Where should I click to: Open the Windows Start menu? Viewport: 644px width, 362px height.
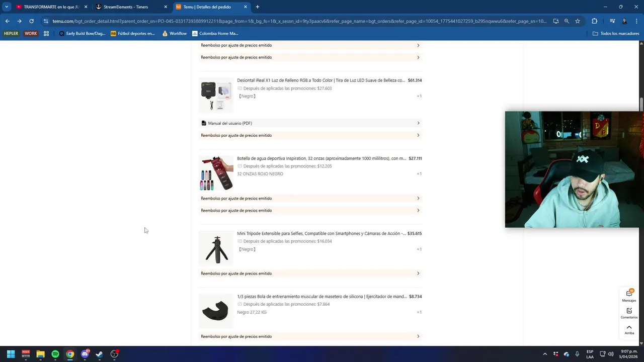(x=11, y=354)
